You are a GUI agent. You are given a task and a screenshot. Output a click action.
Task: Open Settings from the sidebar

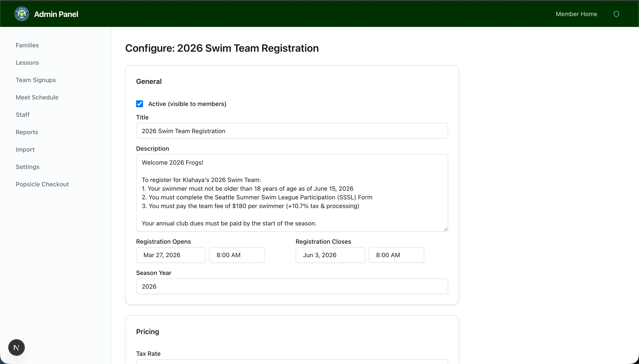[x=28, y=167]
